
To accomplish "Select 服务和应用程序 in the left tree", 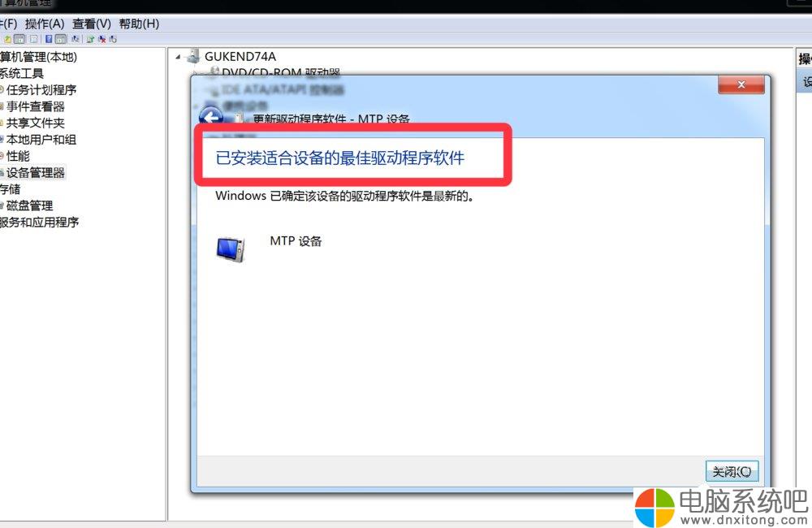I will [39, 223].
